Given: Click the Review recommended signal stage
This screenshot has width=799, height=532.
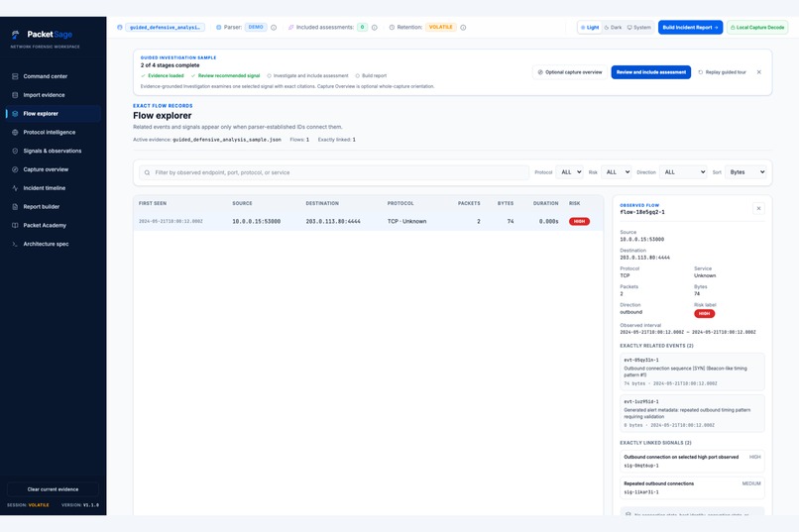Looking at the screenshot, I should 226,76.
